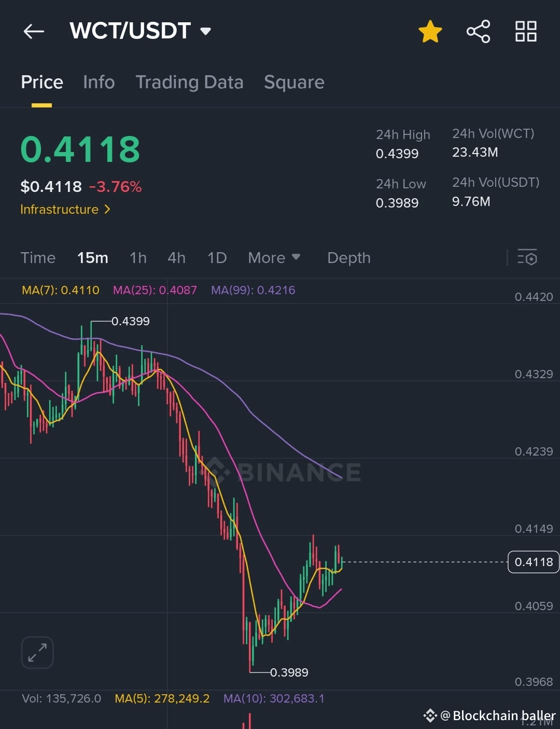Screen dimensions: 560x729
Task: Open the Infrastructure category link
Action: coord(65,209)
